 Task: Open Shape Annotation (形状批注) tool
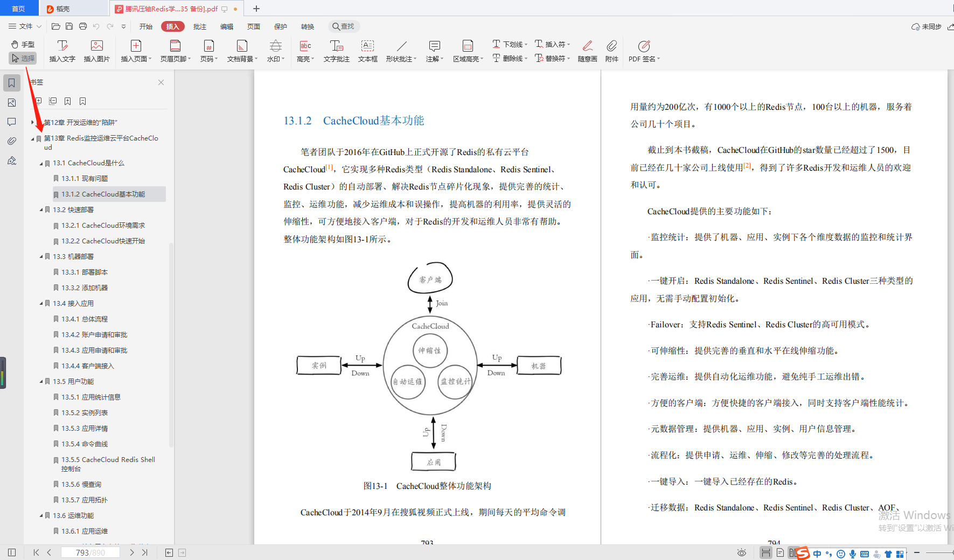pyautogui.click(x=401, y=51)
